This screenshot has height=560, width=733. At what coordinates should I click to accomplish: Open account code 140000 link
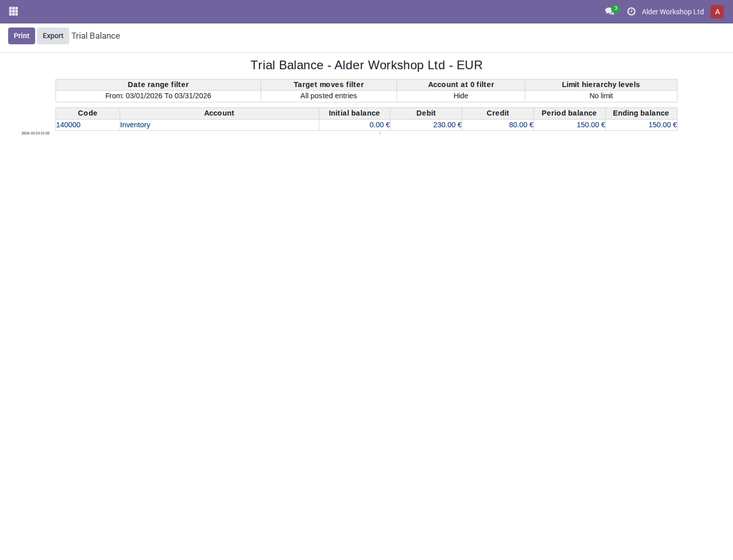pos(68,125)
